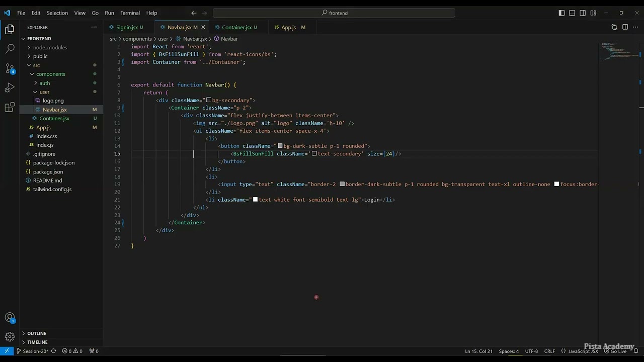Click the Customize Layout icon
This screenshot has height=362, width=644.
click(x=593, y=13)
